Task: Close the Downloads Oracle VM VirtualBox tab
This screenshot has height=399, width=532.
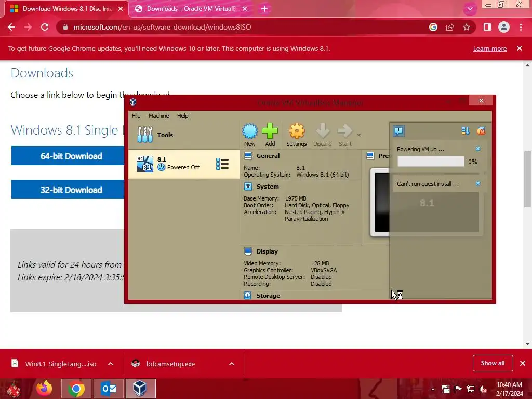Action: pos(245,9)
